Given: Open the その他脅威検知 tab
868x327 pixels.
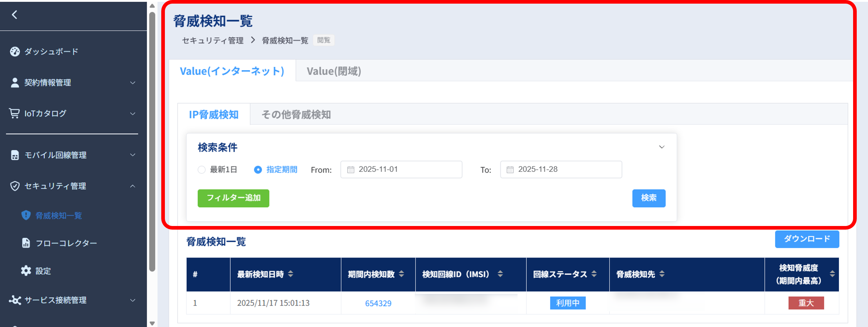Looking at the screenshot, I should tap(296, 114).
